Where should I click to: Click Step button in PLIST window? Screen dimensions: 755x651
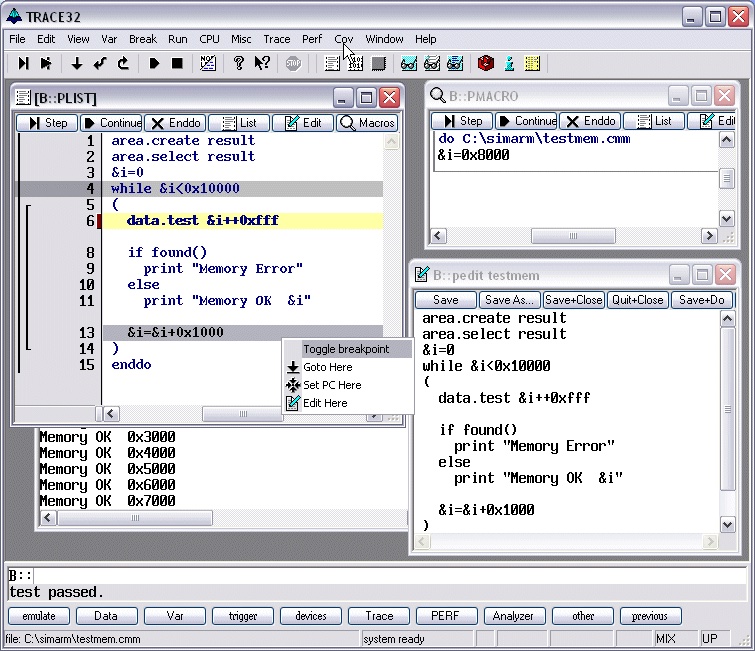[47, 123]
